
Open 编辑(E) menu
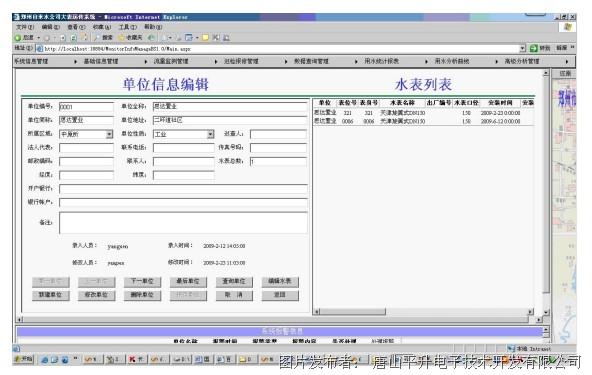click(x=51, y=27)
